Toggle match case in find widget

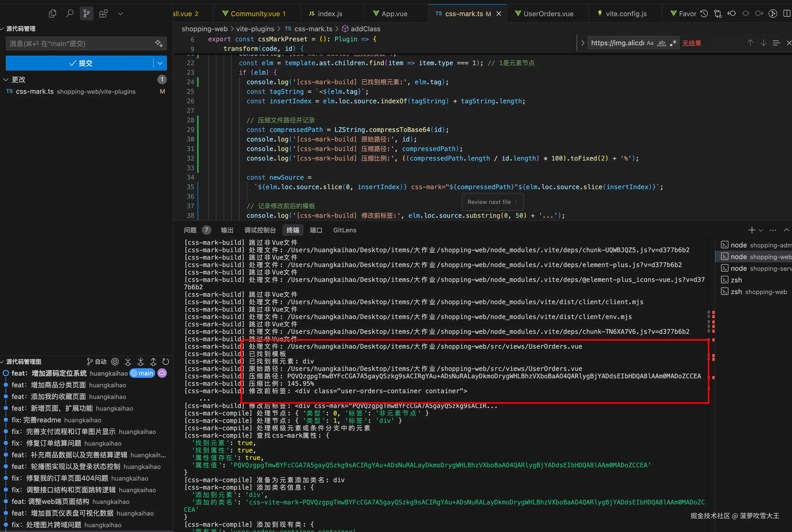pos(650,43)
